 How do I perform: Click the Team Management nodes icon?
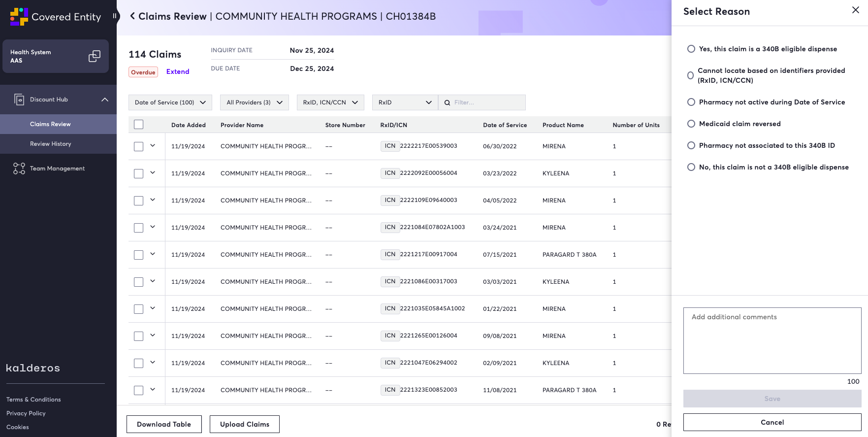(x=19, y=168)
